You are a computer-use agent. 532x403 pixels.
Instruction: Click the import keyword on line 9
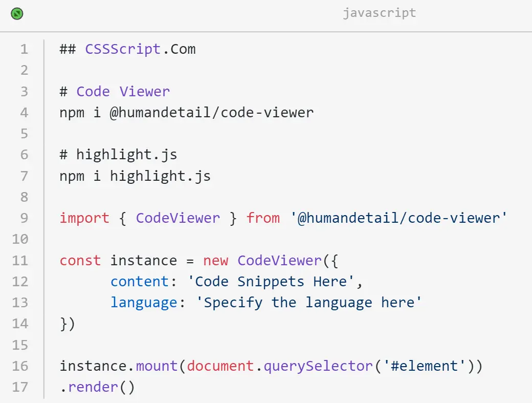click(x=84, y=218)
